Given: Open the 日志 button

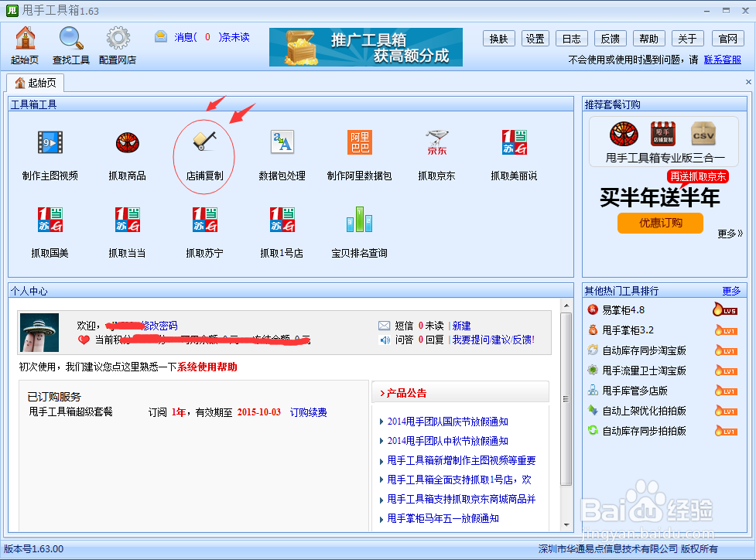Looking at the screenshot, I should coord(572,39).
